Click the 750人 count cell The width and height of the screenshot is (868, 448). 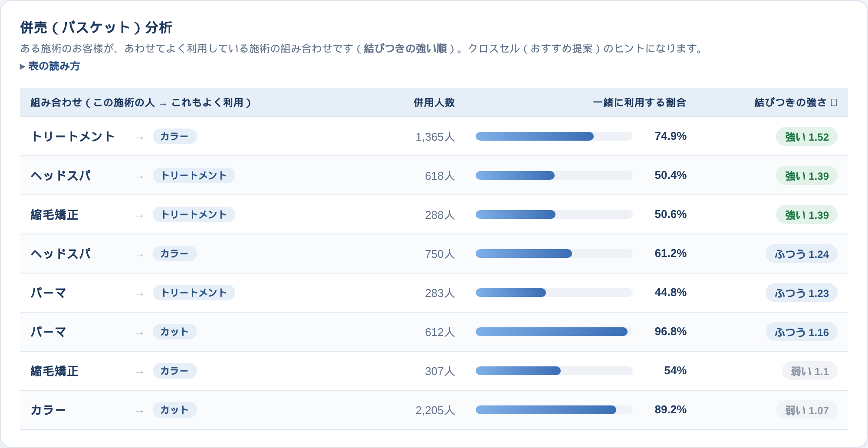[x=440, y=254]
